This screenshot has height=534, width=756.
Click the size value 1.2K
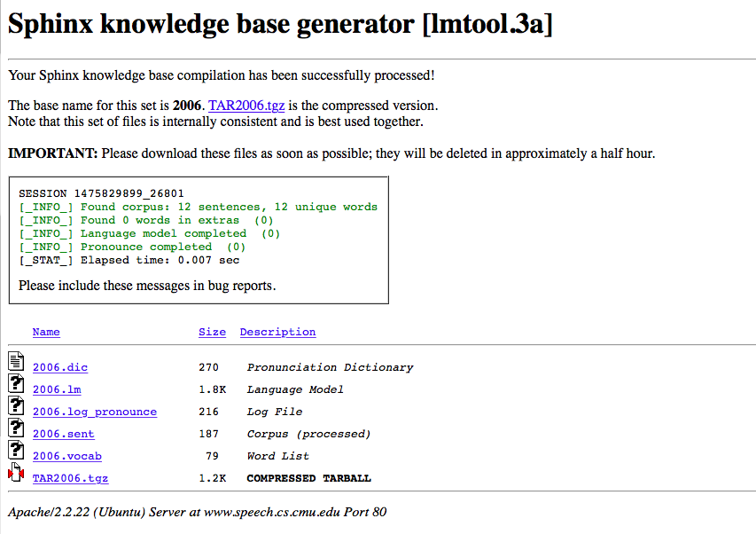pos(212,478)
